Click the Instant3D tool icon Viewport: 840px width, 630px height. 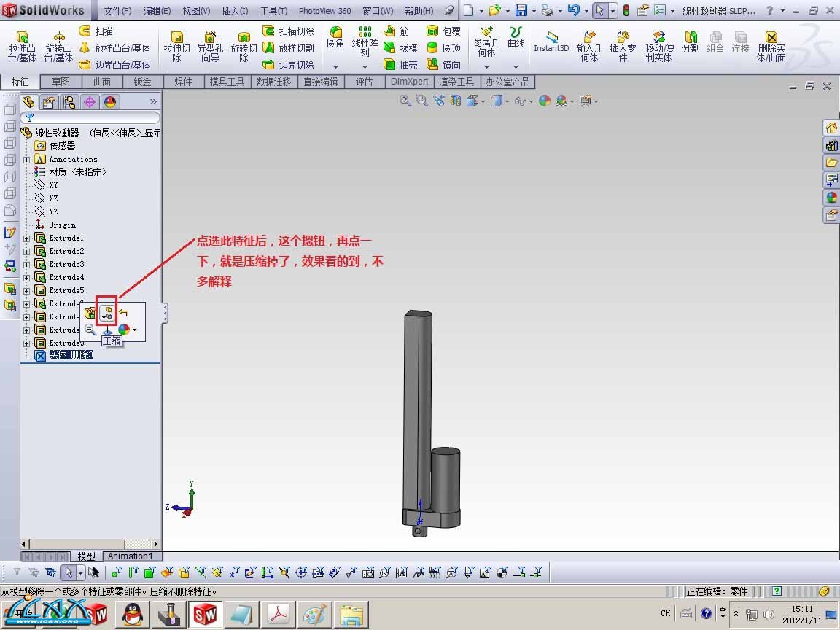551,42
